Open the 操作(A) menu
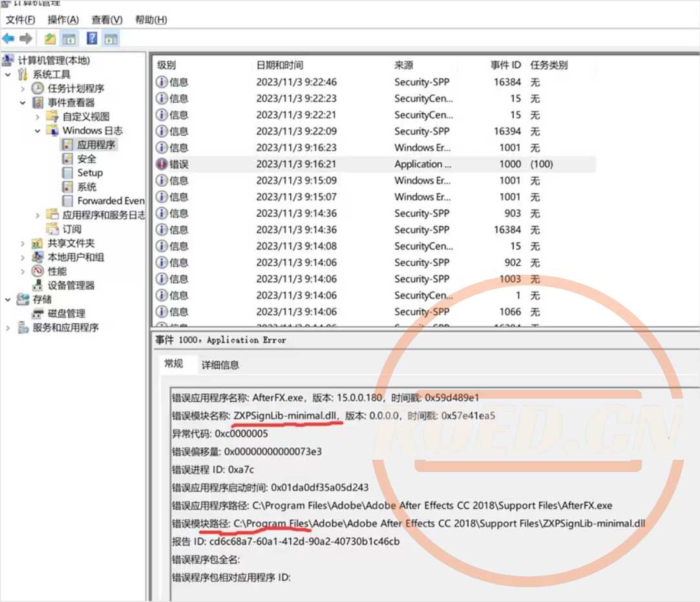700x602 pixels. pyautogui.click(x=63, y=20)
